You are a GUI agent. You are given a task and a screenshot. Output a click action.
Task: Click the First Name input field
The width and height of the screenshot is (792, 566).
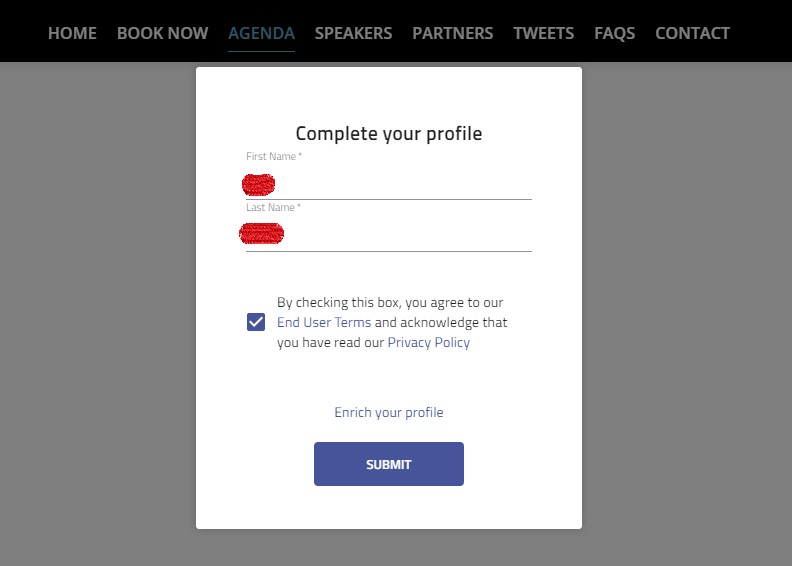pos(400,185)
